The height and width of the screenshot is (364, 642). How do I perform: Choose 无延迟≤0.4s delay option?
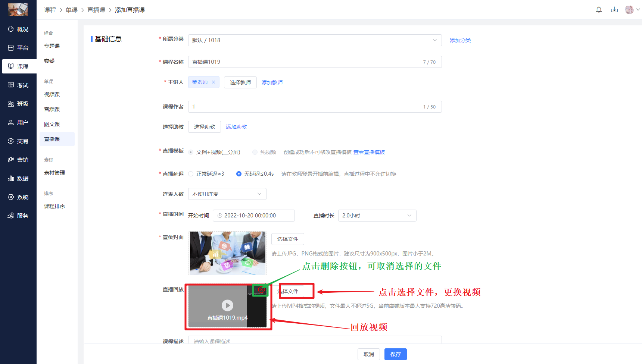pos(239,174)
